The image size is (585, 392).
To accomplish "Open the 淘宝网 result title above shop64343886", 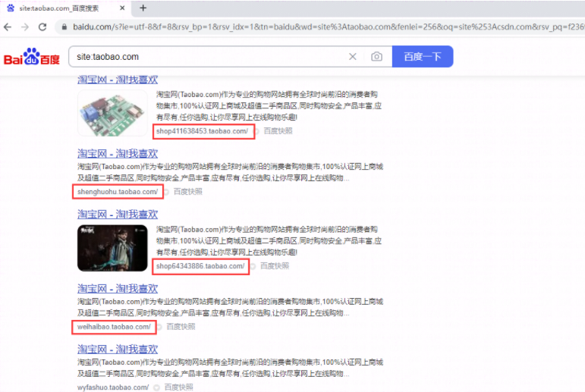I will click(118, 214).
